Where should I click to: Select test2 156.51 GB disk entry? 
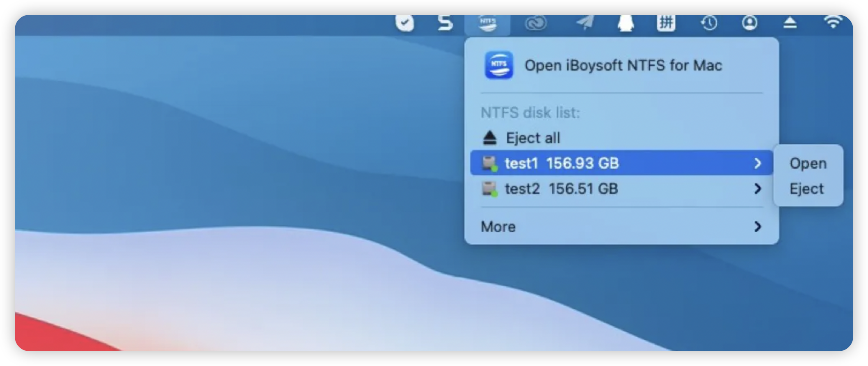621,189
